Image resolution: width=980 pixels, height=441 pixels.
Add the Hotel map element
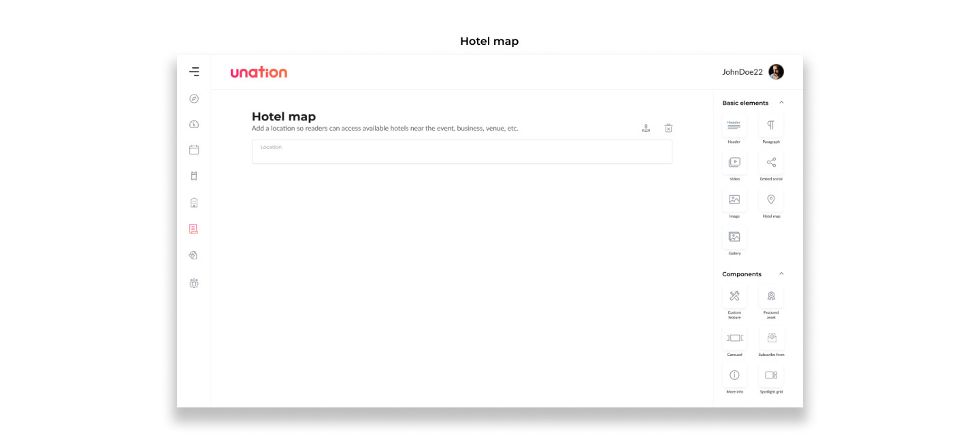[x=771, y=200]
